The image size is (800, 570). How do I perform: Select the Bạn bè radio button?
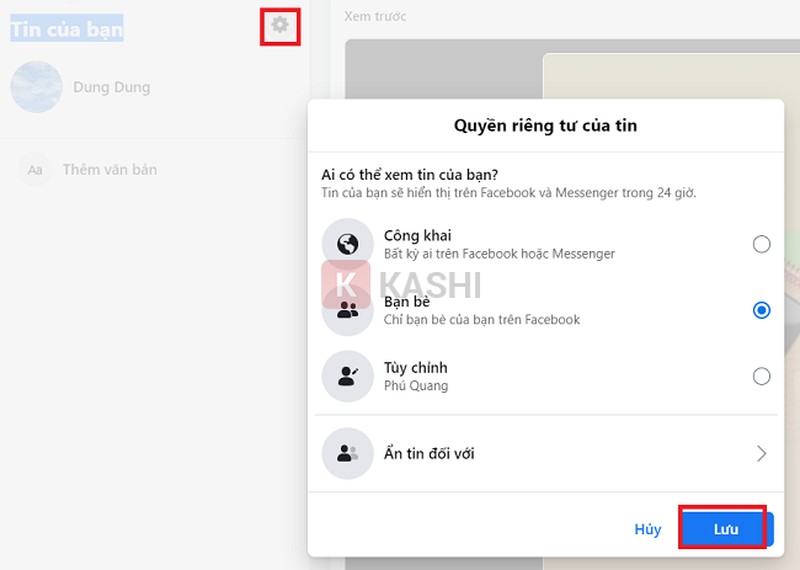coord(761,310)
